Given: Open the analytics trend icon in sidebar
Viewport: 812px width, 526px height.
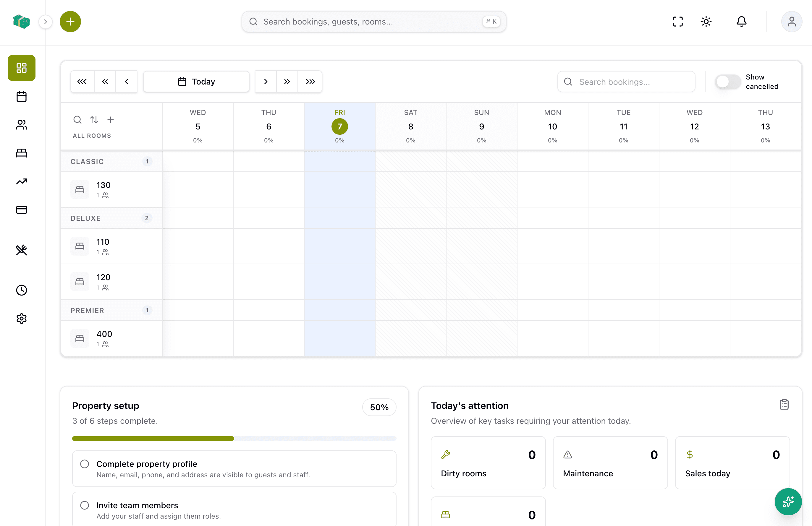Looking at the screenshot, I should coord(22,181).
